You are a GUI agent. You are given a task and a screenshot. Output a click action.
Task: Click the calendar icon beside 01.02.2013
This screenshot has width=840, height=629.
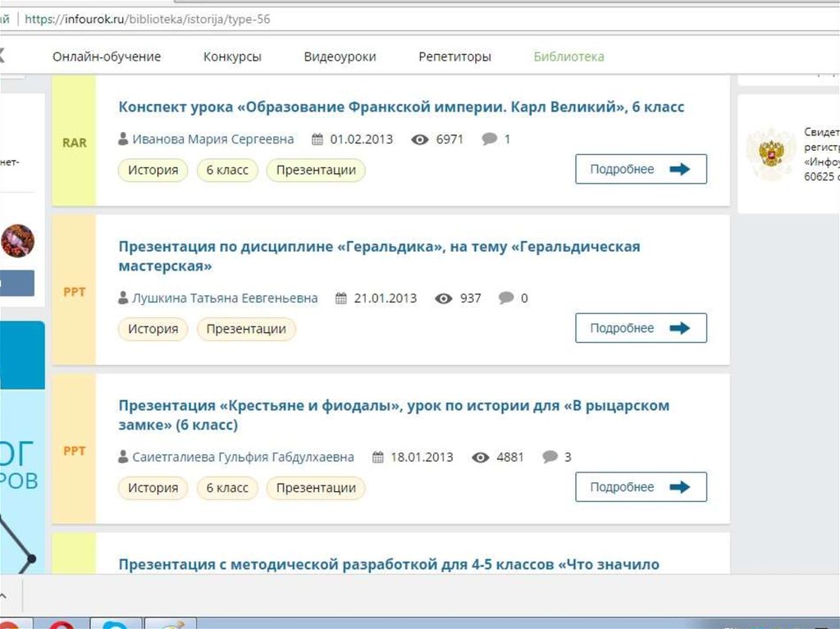[317, 139]
